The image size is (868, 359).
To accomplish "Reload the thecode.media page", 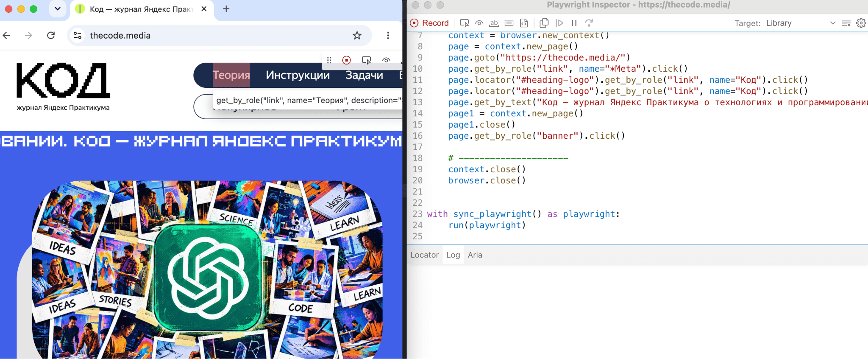I will tap(51, 35).
